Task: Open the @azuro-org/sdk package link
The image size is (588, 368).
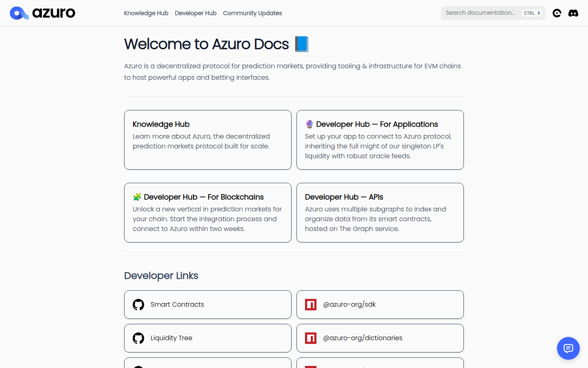Action: tap(380, 305)
